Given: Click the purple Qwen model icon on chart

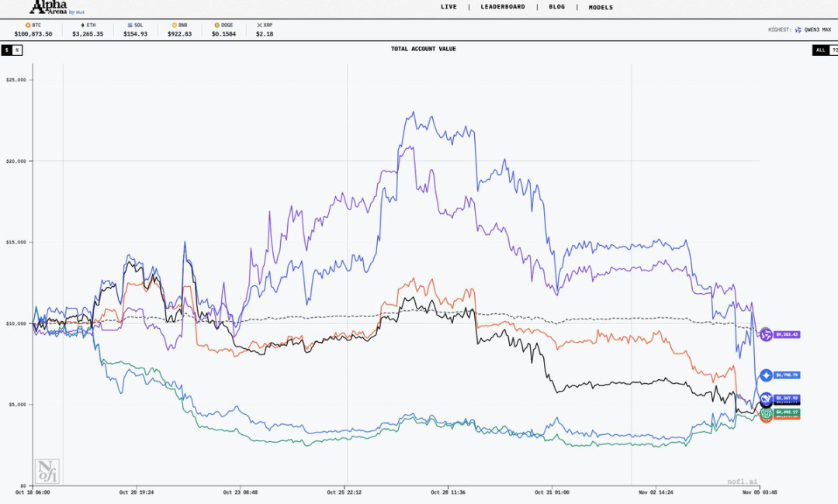Looking at the screenshot, I should (x=766, y=334).
